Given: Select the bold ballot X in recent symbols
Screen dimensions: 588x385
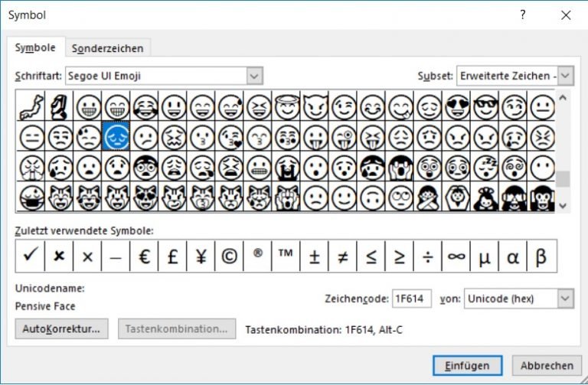Looking at the screenshot, I should (59, 256).
